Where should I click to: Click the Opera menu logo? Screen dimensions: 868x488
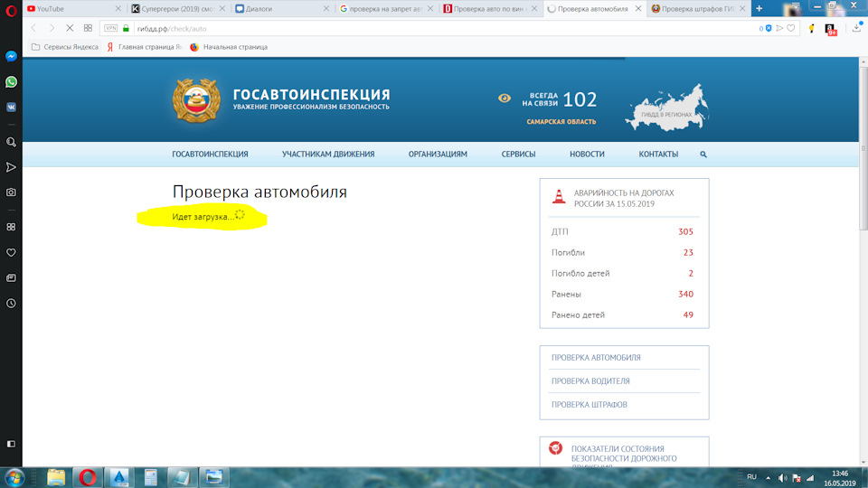(11, 8)
